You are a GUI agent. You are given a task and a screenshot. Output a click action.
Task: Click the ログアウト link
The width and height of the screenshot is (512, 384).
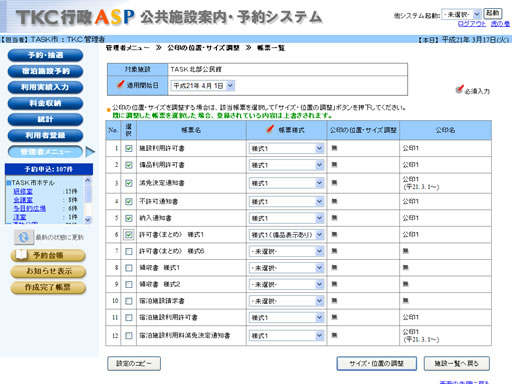pos(472,24)
